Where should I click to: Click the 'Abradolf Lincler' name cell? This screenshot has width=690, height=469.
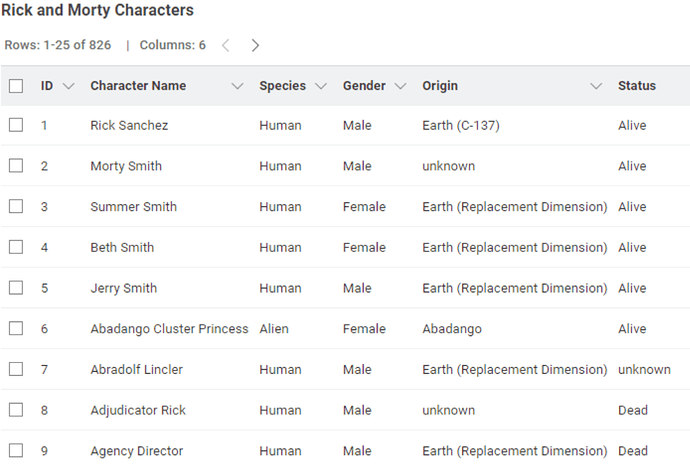(x=136, y=370)
